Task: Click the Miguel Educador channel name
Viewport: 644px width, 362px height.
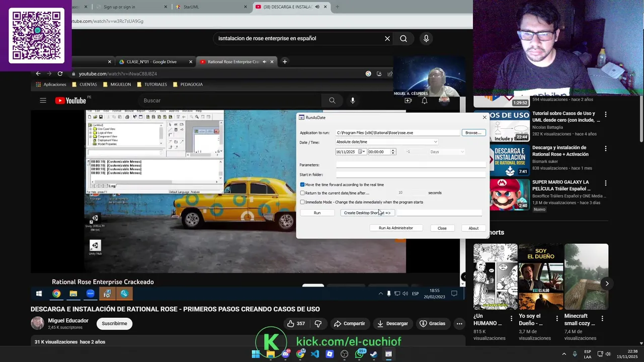Action: pos(68,320)
